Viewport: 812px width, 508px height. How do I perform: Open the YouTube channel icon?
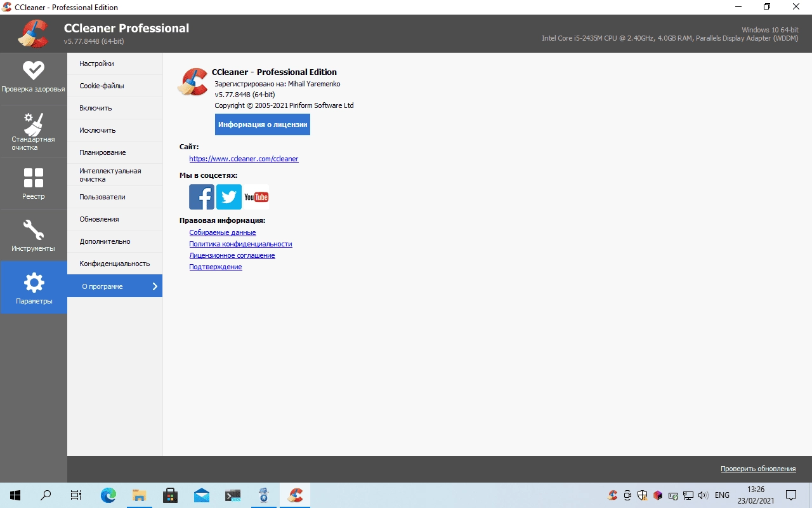[256, 197]
